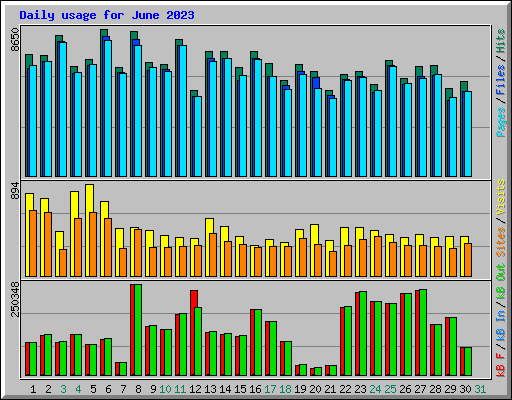
Task: Click green day 3 axis label
Action: point(63,389)
